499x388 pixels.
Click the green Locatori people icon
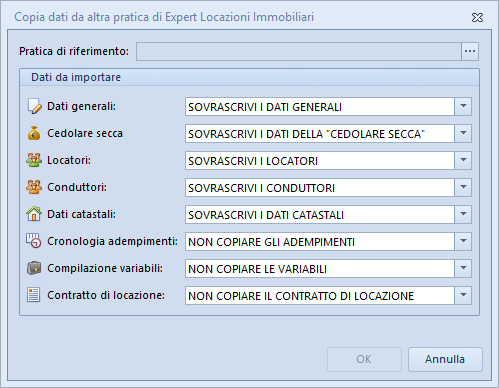coord(34,160)
